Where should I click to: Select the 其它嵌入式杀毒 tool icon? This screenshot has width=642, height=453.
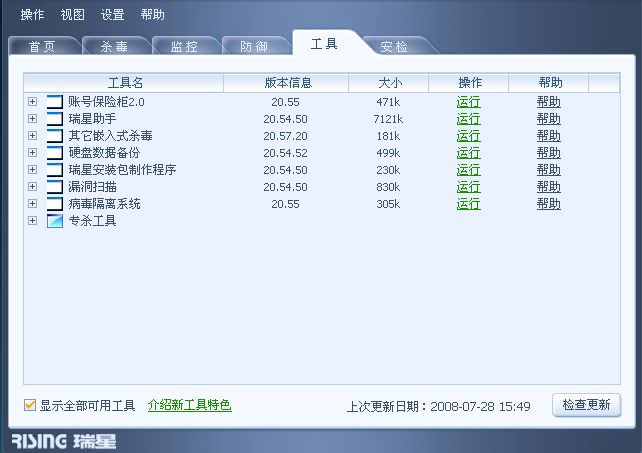coord(55,136)
